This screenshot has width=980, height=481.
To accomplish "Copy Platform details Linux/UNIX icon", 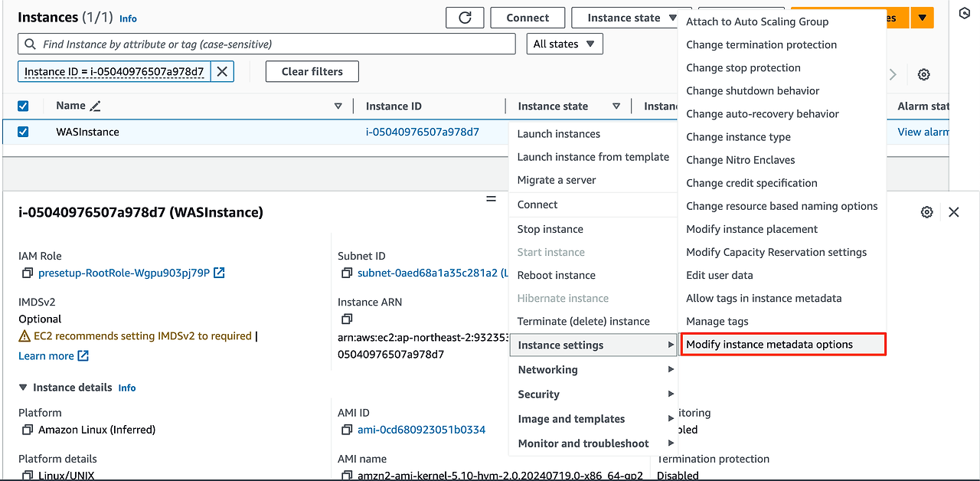I will (x=28, y=475).
